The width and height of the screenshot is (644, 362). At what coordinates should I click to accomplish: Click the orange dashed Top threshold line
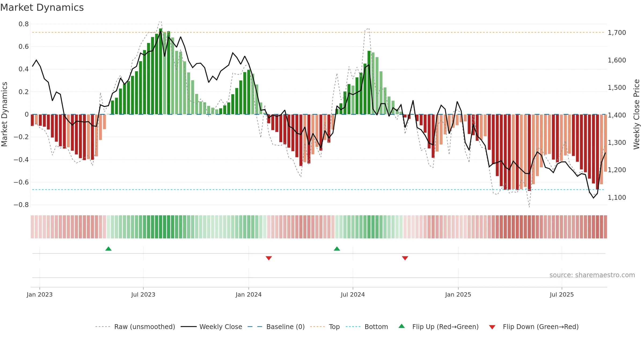click(x=318, y=32)
